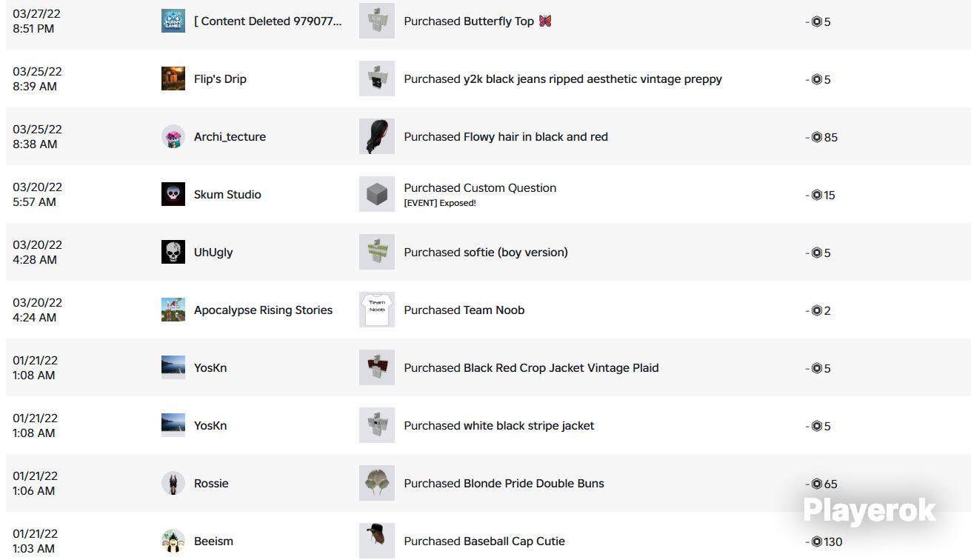Click the Apocalypse Rising Stories link
This screenshot has height=560, width=971.
[263, 310]
